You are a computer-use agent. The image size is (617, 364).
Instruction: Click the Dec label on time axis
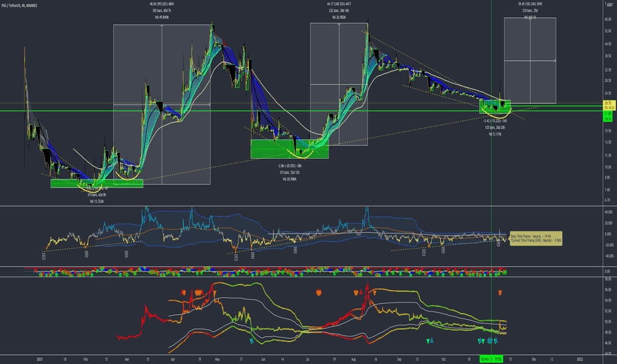coord(534,359)
